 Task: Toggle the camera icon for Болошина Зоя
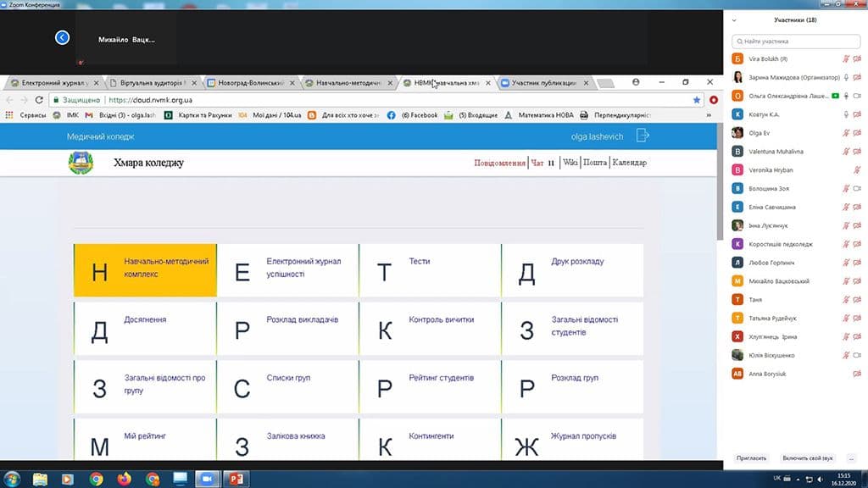(x=858, y=189)
